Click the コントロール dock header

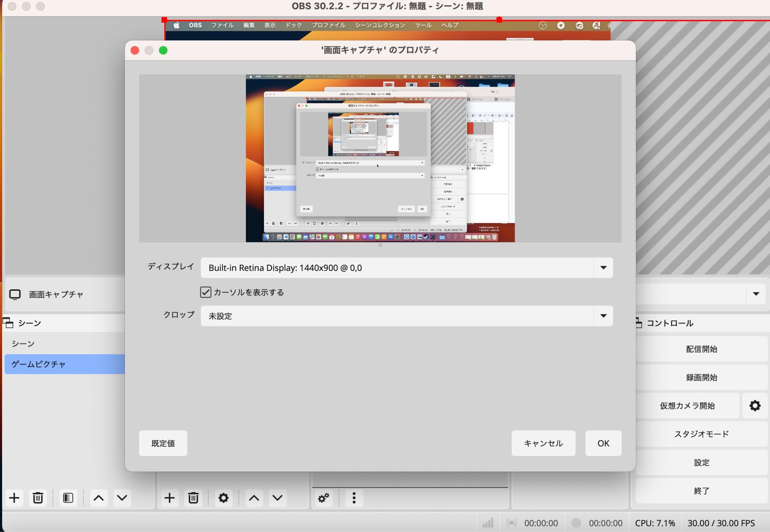(x=670, y=323)
